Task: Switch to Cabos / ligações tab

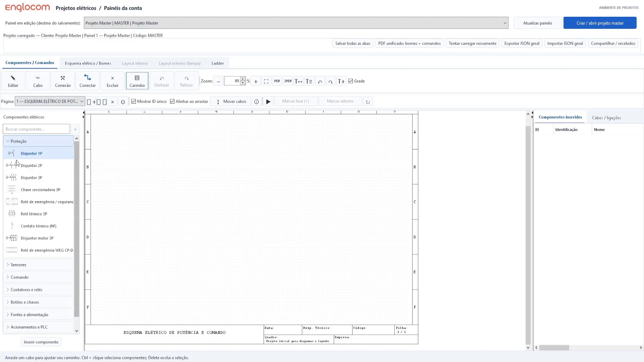Action: coord(606,118)
